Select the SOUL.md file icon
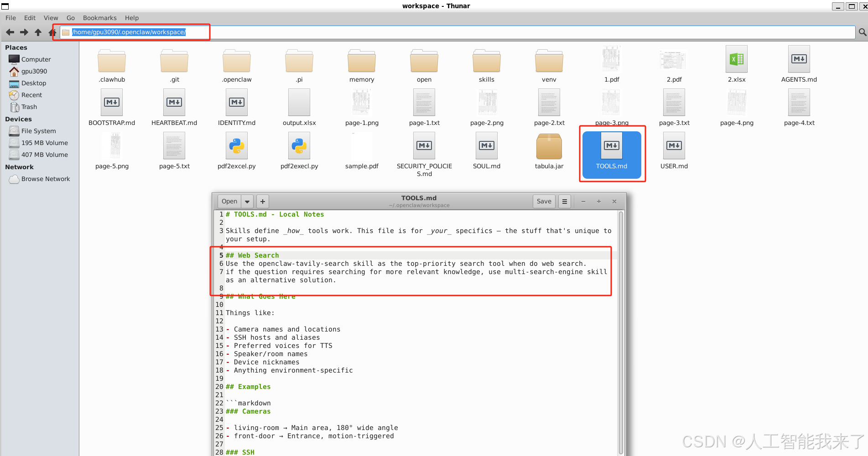 tap(487, 145)
